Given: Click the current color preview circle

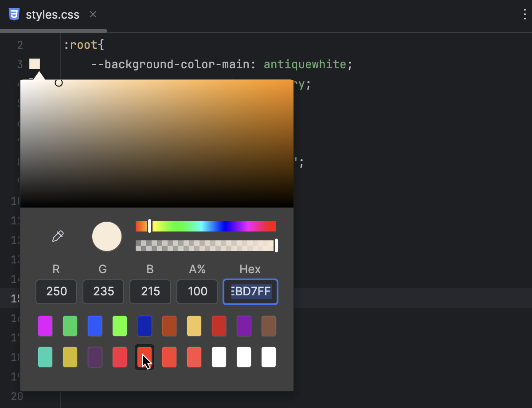Looking at the screenshot, I should (107, 236).
